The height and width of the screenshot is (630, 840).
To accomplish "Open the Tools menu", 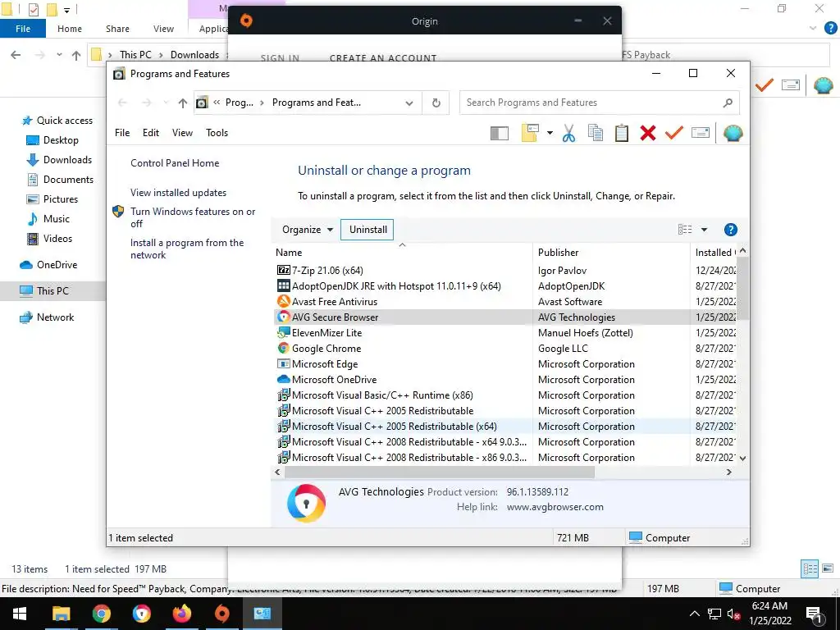I will pos(217,133).
